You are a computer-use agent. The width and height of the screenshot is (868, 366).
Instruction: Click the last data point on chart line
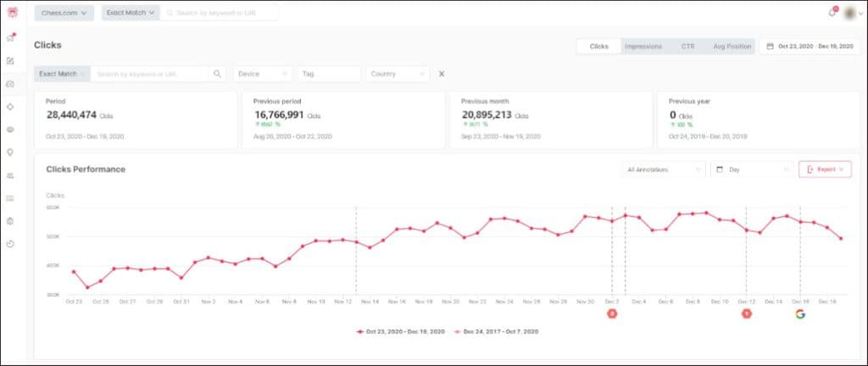841,238
